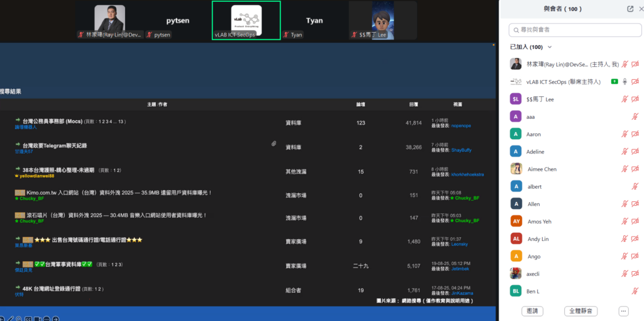Toggle Aaron's camera-off icon
644x321 pixels.
click(635, 134)
